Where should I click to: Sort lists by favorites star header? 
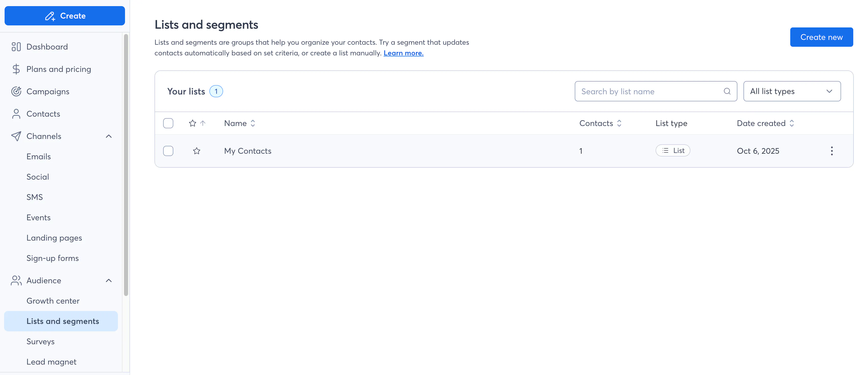(x=192, y=123)
